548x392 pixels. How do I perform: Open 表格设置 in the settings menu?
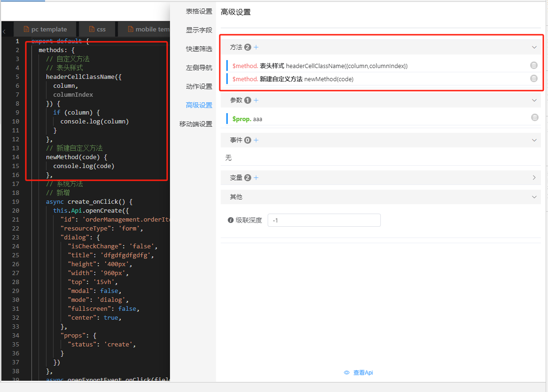199,11
